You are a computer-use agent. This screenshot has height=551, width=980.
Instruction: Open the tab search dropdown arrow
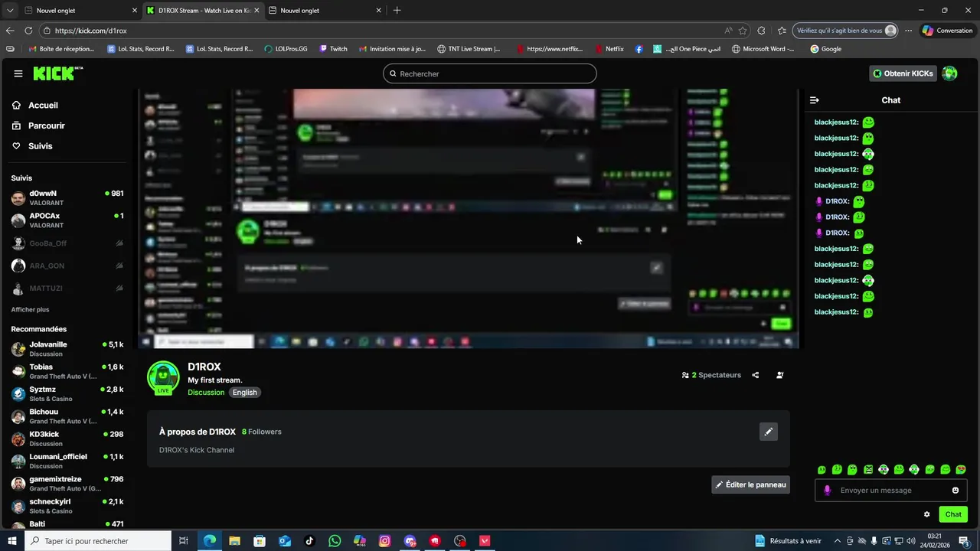10,11
